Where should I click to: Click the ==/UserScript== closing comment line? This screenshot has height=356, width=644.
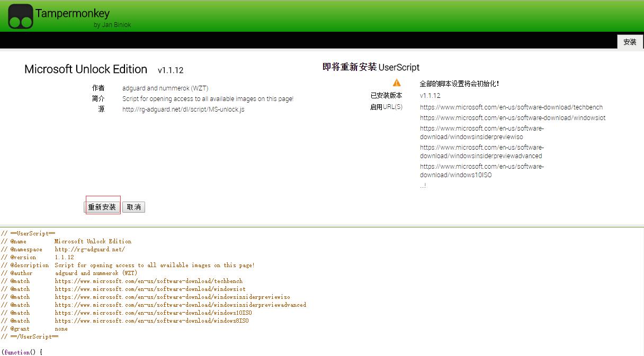click(x=30, y=336)
